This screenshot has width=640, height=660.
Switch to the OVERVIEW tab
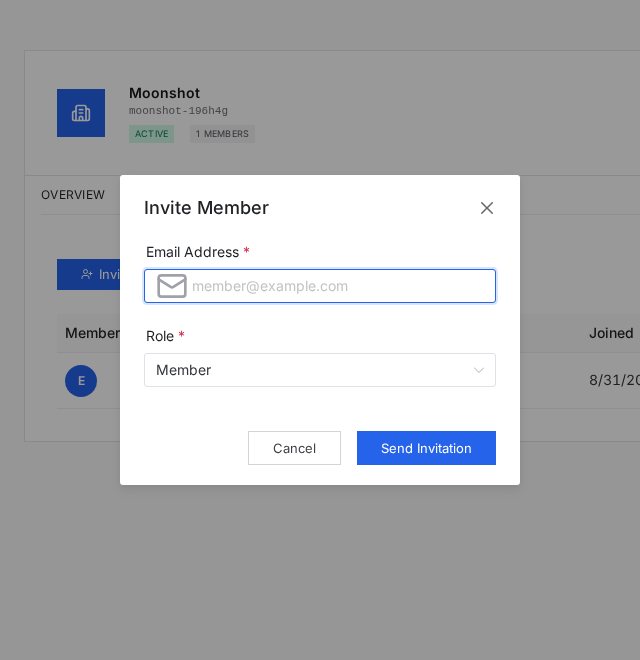coord(73,195)
